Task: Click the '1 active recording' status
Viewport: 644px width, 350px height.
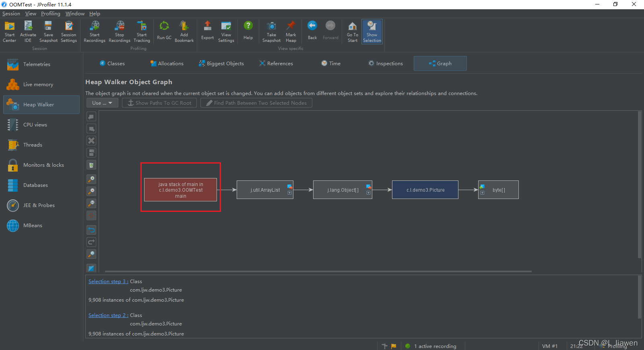Action: pos(431,346)
